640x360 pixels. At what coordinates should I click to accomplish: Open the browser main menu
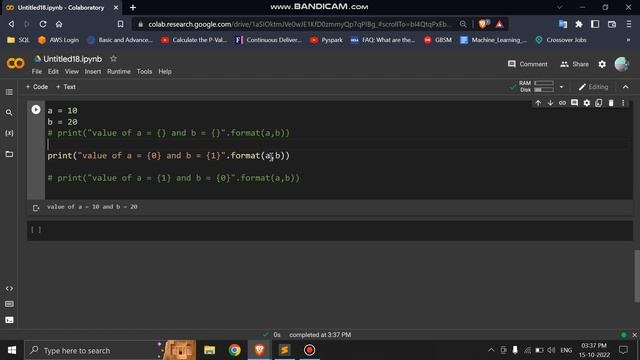tap(629, 24)
